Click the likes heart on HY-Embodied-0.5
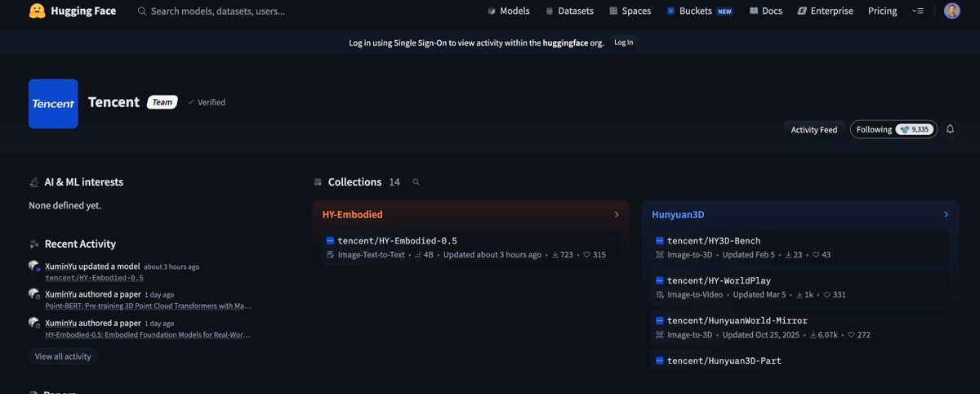The image size is (980, 394). coord(586,255)
